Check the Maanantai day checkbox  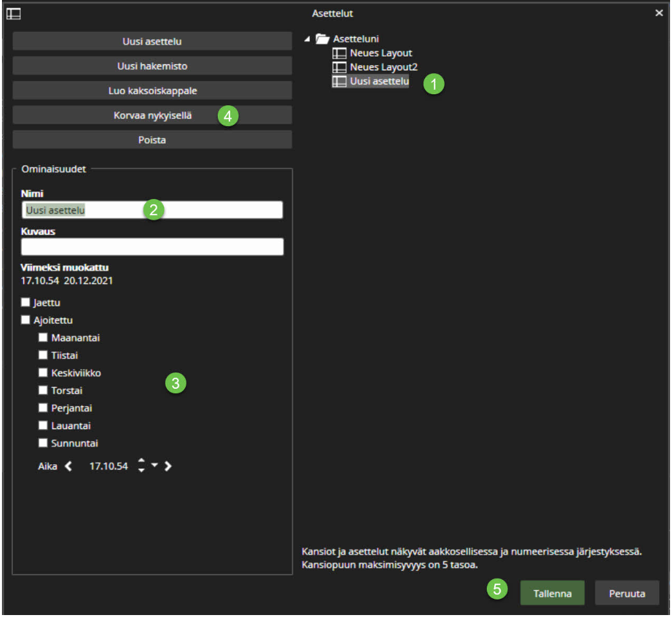43,338
